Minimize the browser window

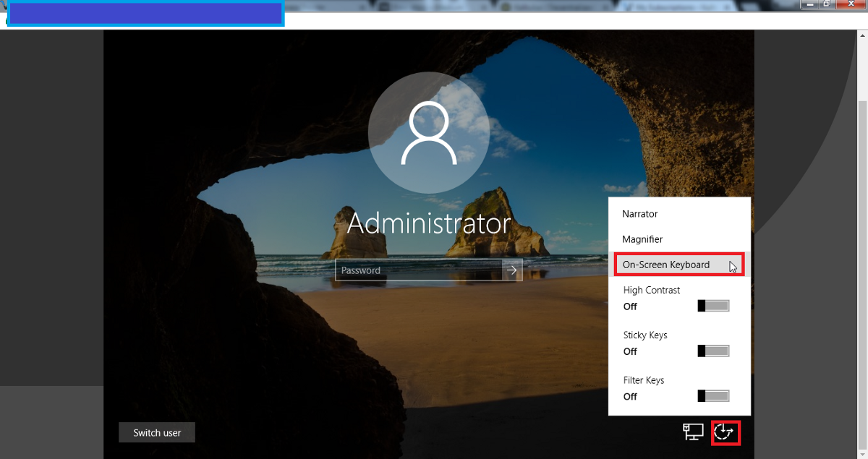tap(809, 4)
